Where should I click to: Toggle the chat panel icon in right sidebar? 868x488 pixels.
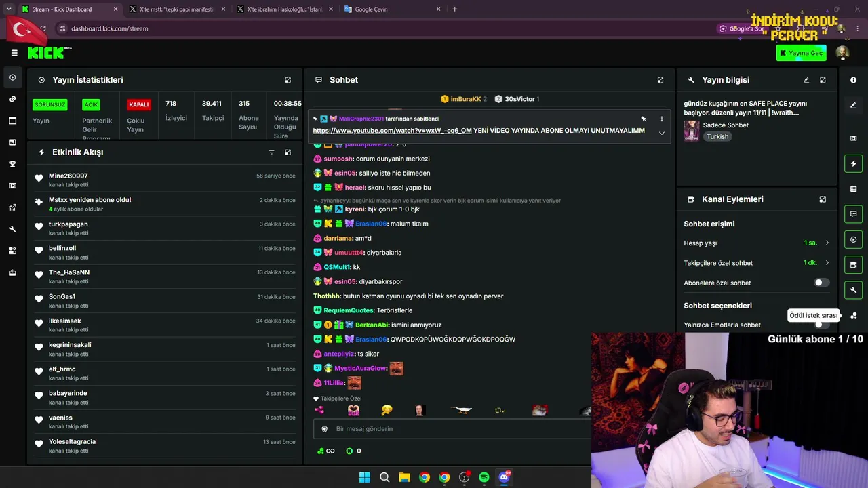pos(853,214)
